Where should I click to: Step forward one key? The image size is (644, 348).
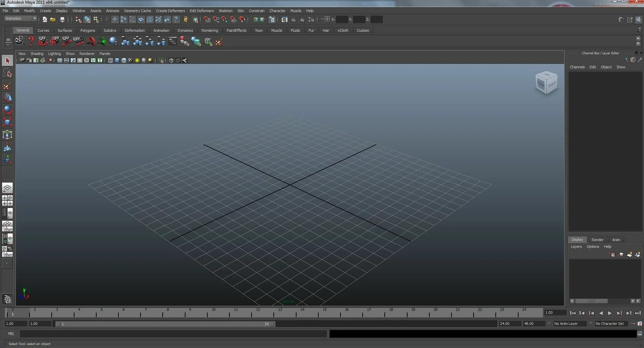(619, 313)
